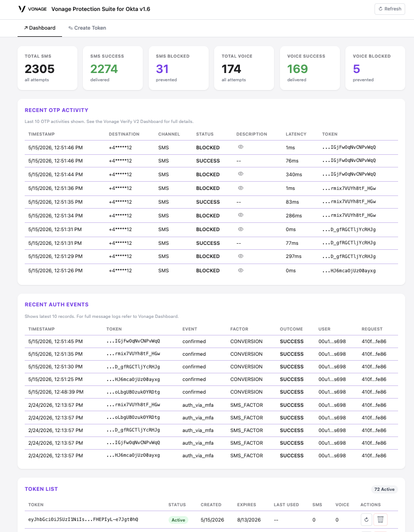Click the SMS Success card showing 2274
This screenshot has height=532, width=414.
[113, 68]
